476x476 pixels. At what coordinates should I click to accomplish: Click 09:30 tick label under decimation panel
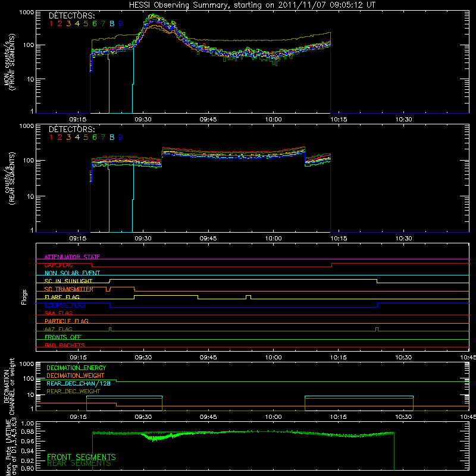pos(143,417)
